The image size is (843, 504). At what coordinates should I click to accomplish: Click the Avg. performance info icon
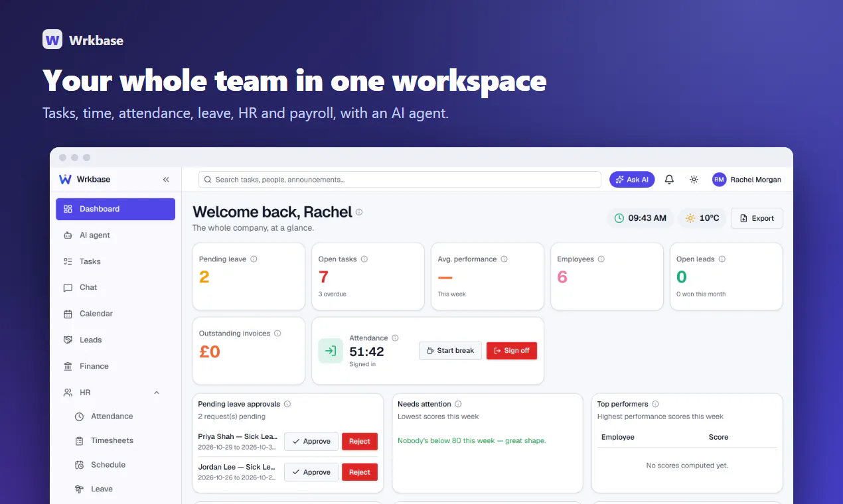pyautogui.click(x=504, y=259)
